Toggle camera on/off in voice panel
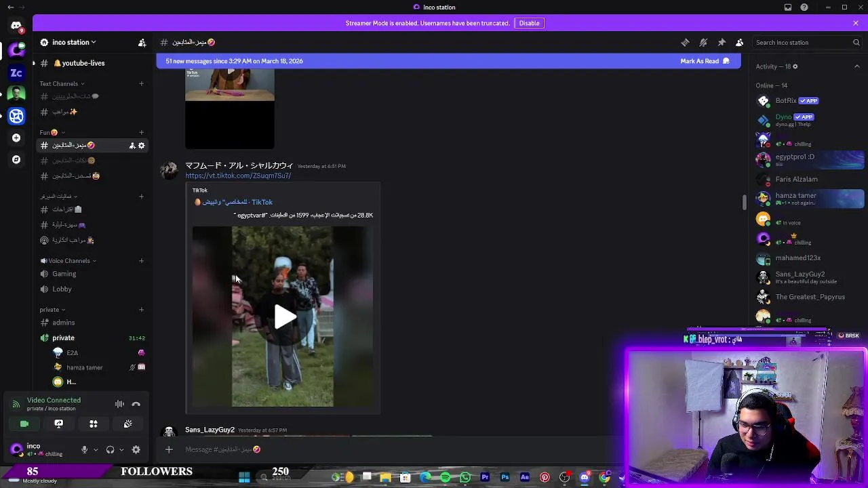The width and height of the screenshot is (868, 488). click(24, 424)
